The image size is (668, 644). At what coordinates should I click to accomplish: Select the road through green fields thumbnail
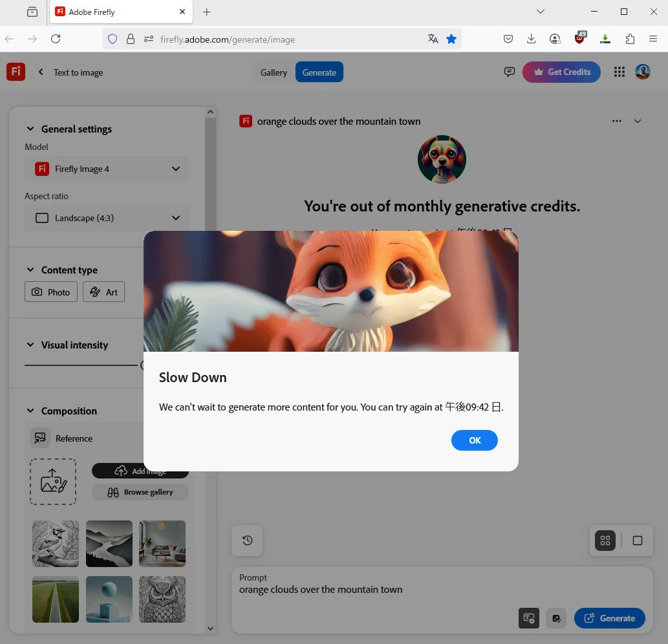click(56, 599)
